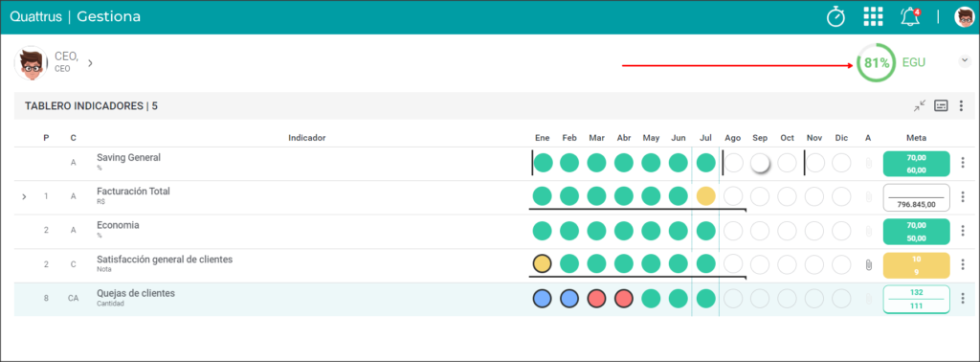Image resolution: width=980 pixels, height=362 pixels.
Task: Select Satisfacción general Ene yellow circle
Action: pos(543,264)
